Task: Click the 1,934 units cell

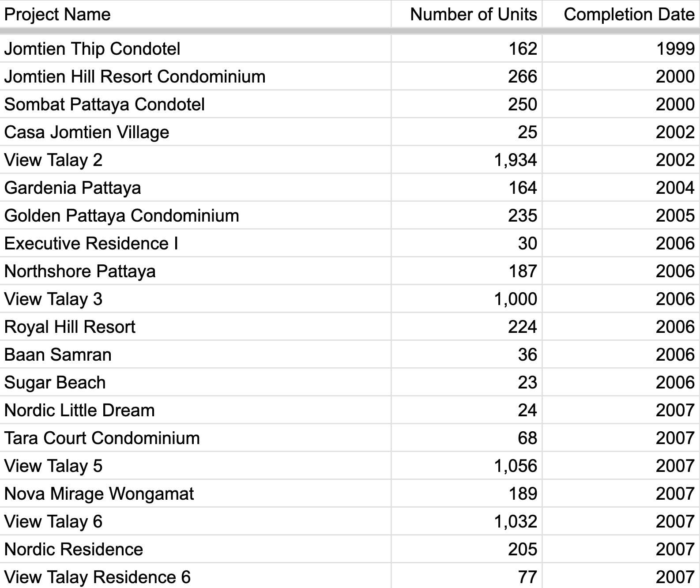Action: pos(467,160)
